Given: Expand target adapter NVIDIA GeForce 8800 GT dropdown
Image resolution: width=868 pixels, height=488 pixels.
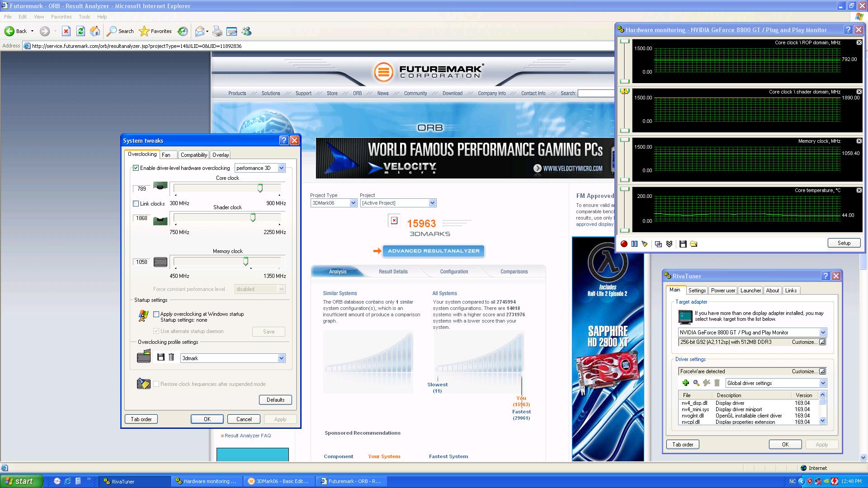Looking at the screenshot, I should coord(823,333).
